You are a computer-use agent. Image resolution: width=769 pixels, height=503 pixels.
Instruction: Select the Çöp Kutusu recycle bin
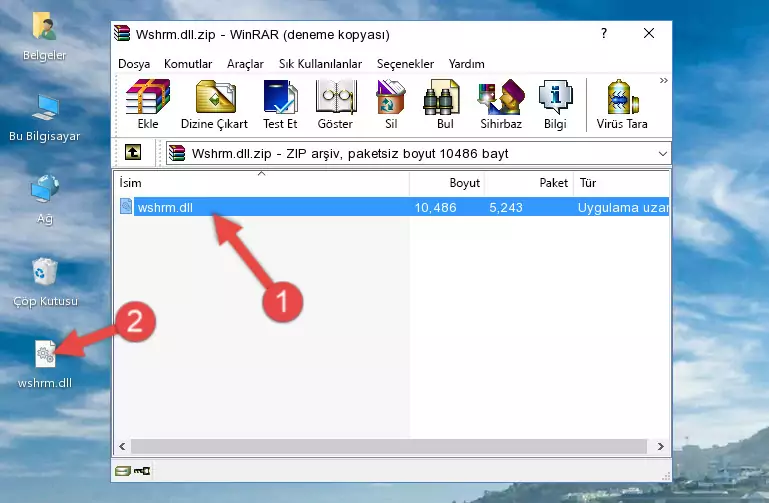[x=45, y=283]
